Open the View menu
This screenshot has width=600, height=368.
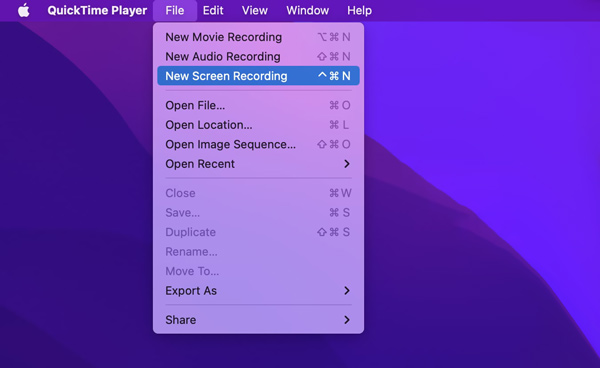point(254,10)
